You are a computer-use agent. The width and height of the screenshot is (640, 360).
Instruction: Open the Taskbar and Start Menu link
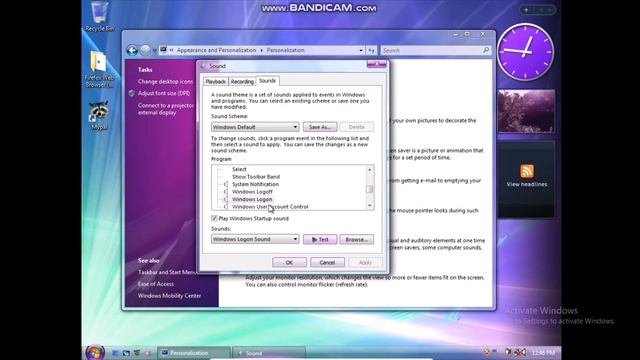167,272
